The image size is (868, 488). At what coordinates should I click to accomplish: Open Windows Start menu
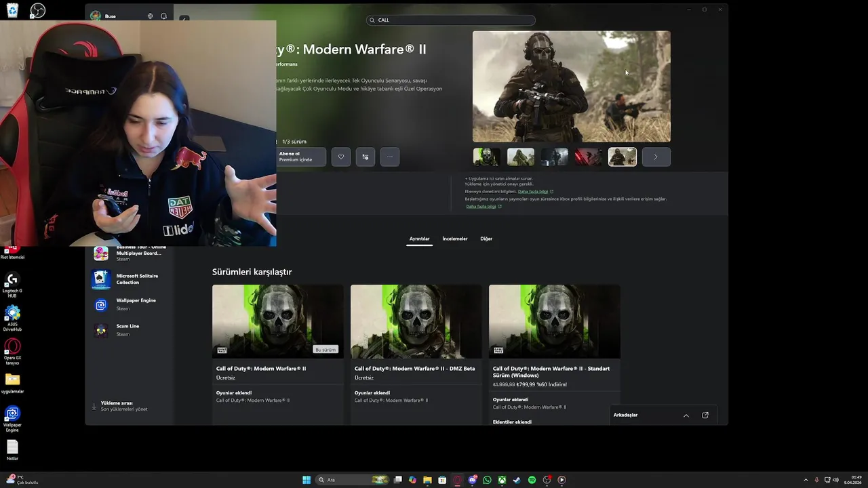click(307, 480)
